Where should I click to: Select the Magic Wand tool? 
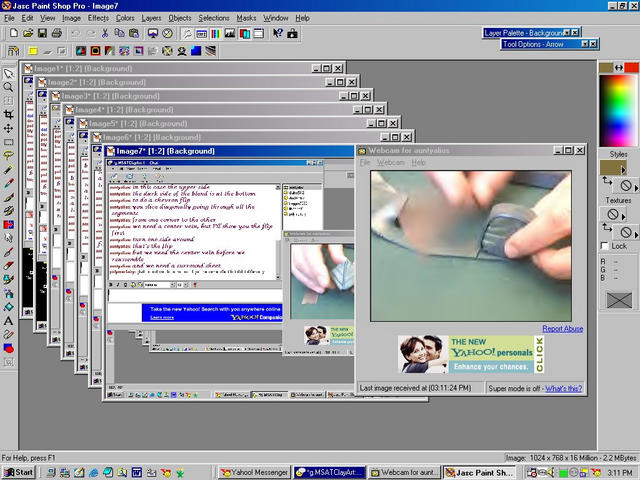coord(8,169)
